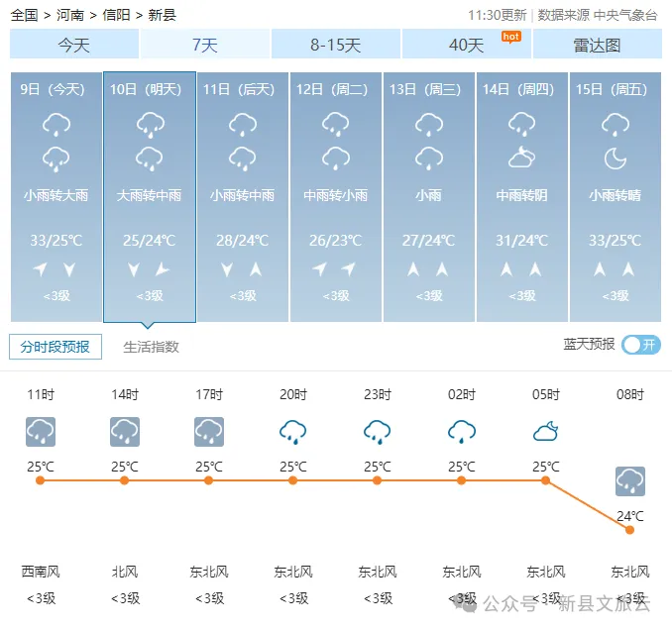Image resolution: width=672 pixels, height=630 pixels.
Task: Select the 13日（周三）day card
Action: (x=429, y=196)
